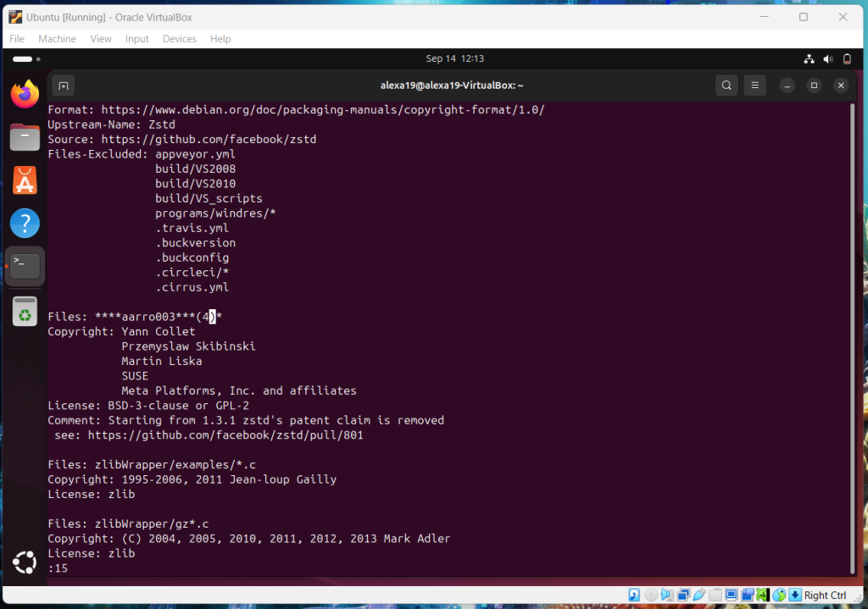Open the Devices menu
This screenshot has height=609, width=868.
coord(179,39)
